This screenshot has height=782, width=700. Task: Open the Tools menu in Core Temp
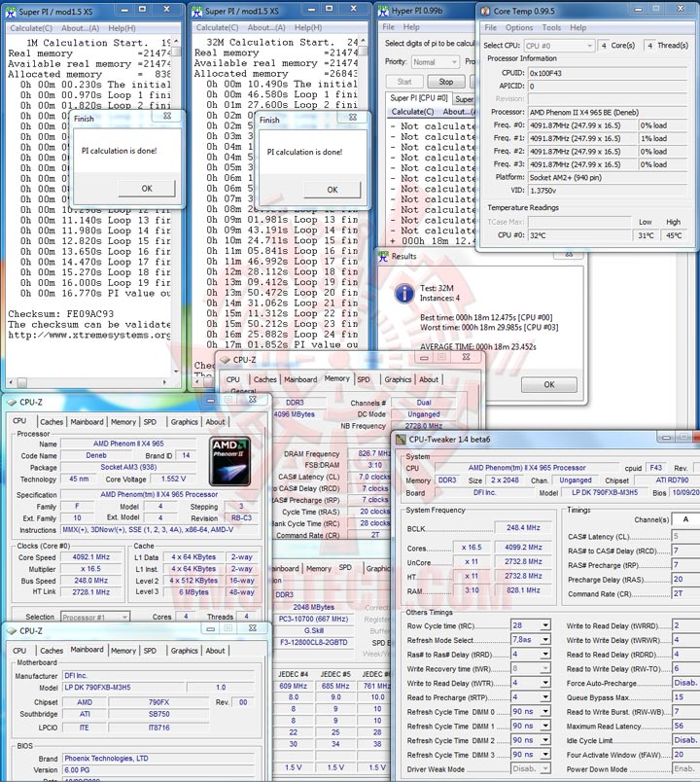[x=551, y=28]
